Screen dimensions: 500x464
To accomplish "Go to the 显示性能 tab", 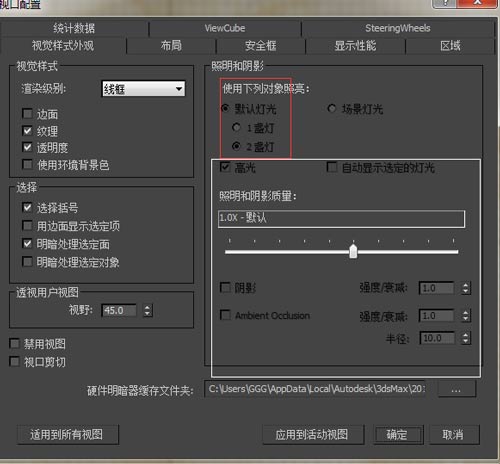I will point(355,45).
